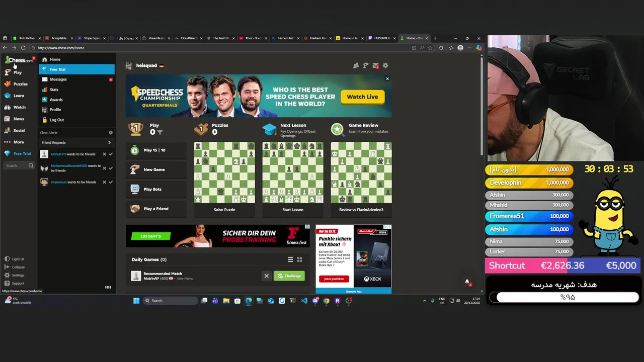Open the notification bell at bottom right
This screenshot has width=644, height=362.
(x=467, y=282)
